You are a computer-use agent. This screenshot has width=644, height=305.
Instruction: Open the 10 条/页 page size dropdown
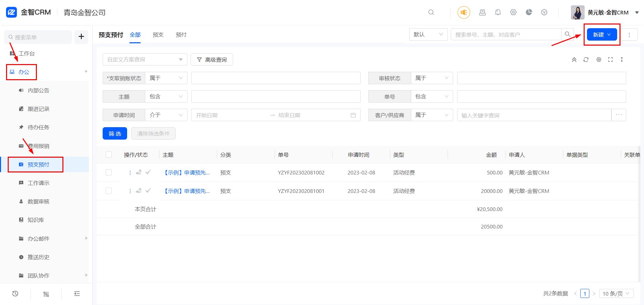pos(616,294)
